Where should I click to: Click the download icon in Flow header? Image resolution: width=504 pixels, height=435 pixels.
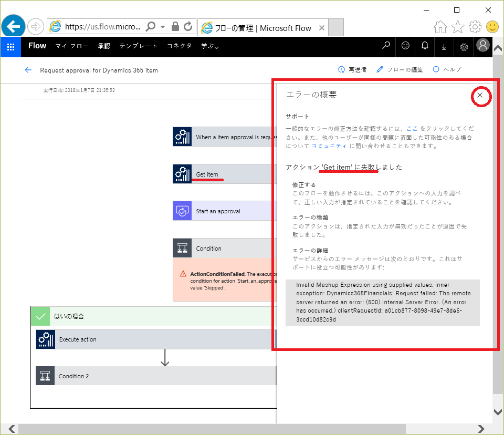[444, 47]
